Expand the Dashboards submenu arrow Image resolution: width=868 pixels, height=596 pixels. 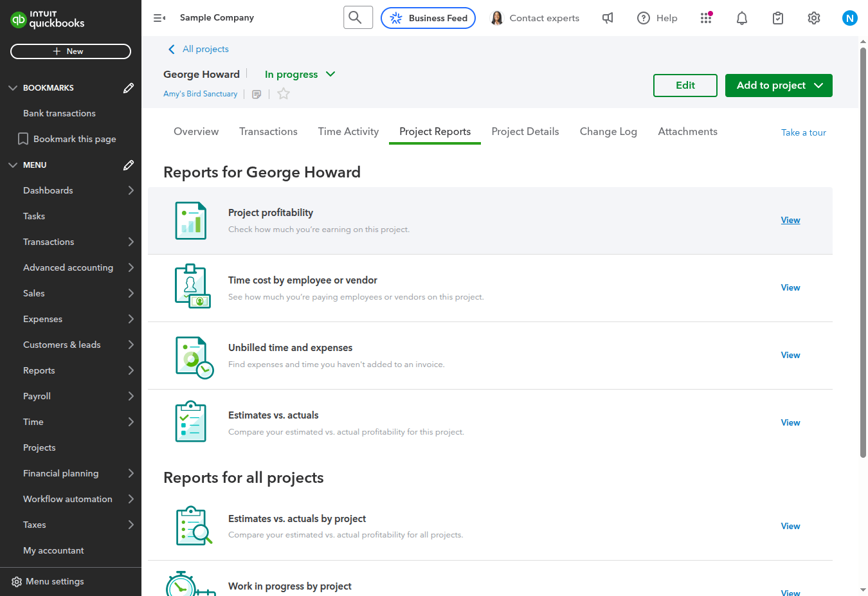(x=131, y=190)
